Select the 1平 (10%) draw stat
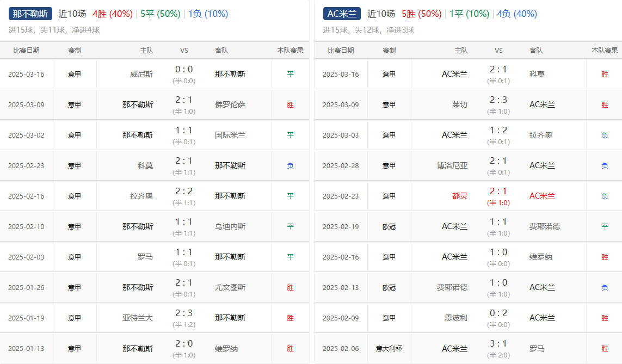 point(469,14)
